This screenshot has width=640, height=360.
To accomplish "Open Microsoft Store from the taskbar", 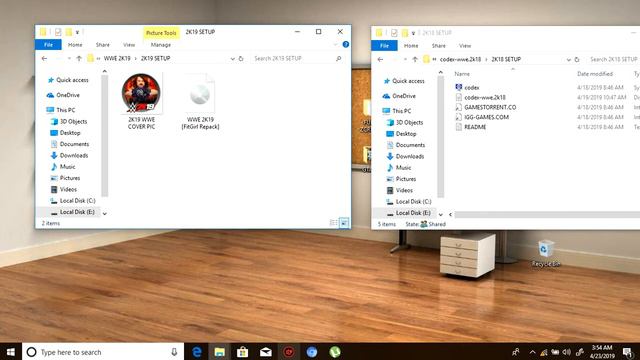I will click(242, 352).
